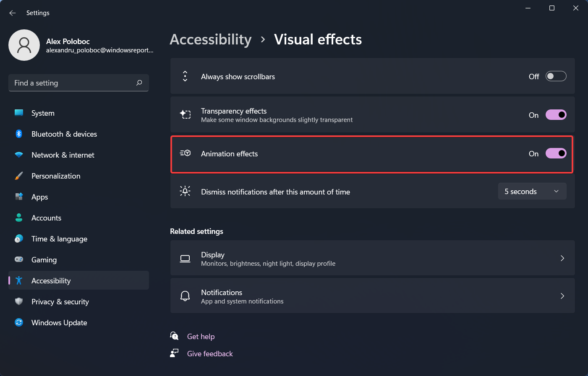
Task: Click the Get help link
Action: (201, 336)
